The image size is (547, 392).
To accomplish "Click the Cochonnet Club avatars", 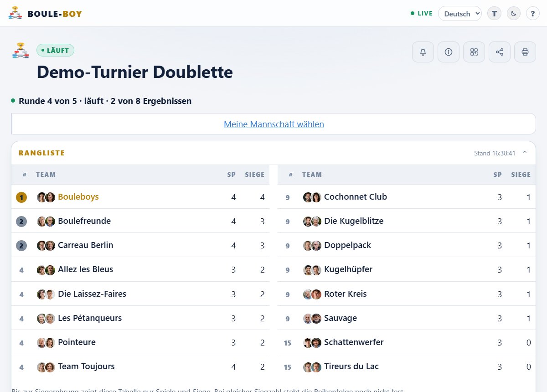I will 312,197.
